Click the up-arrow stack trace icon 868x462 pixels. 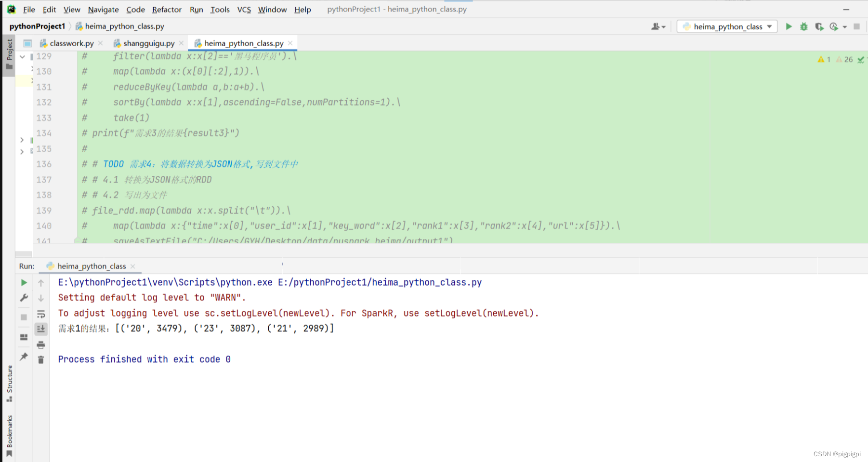click(x=41, y=283)
